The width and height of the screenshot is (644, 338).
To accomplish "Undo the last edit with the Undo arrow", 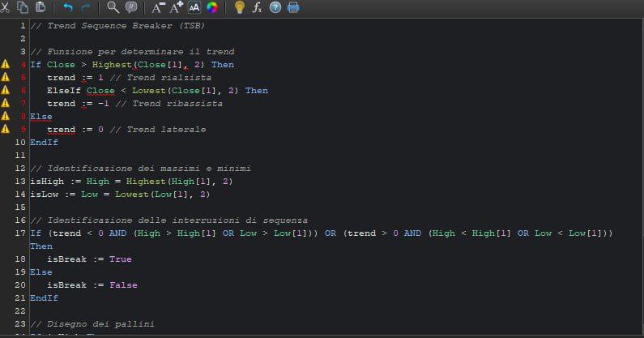I will 67,8.
